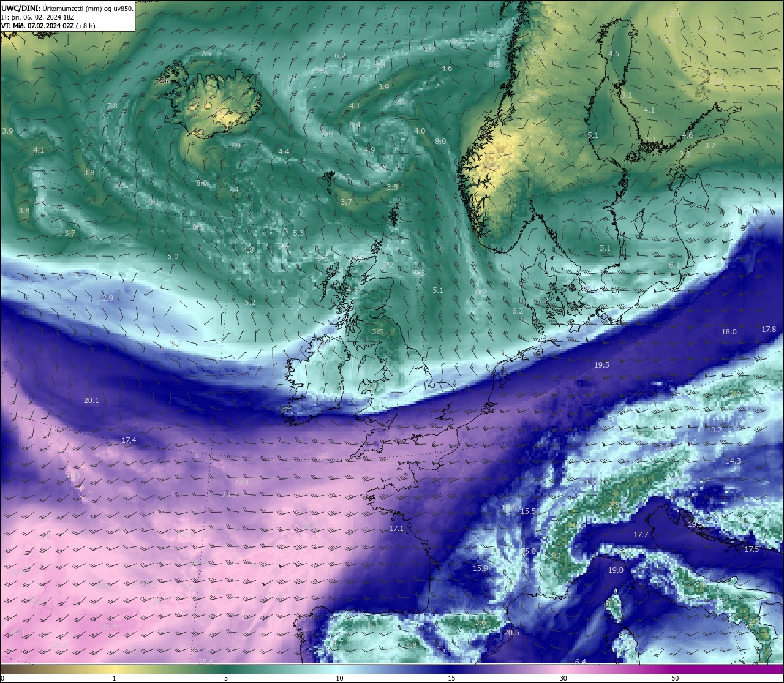Click the 5.3 value label

298,233
